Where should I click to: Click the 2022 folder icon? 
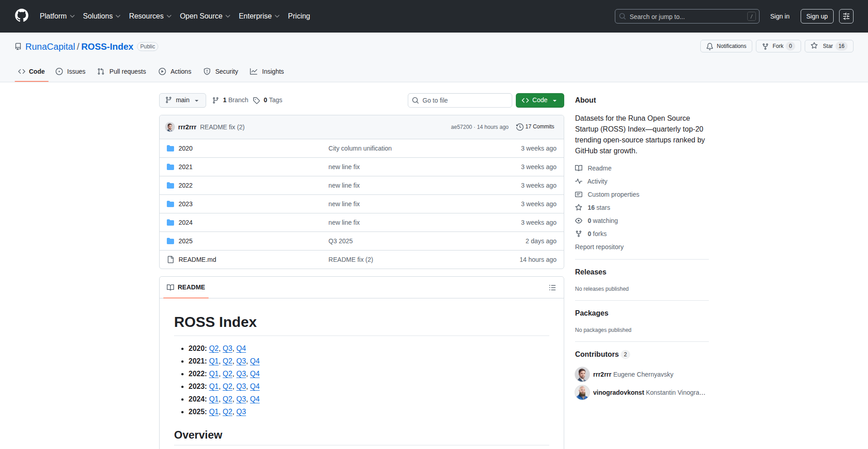coord(170,185)
